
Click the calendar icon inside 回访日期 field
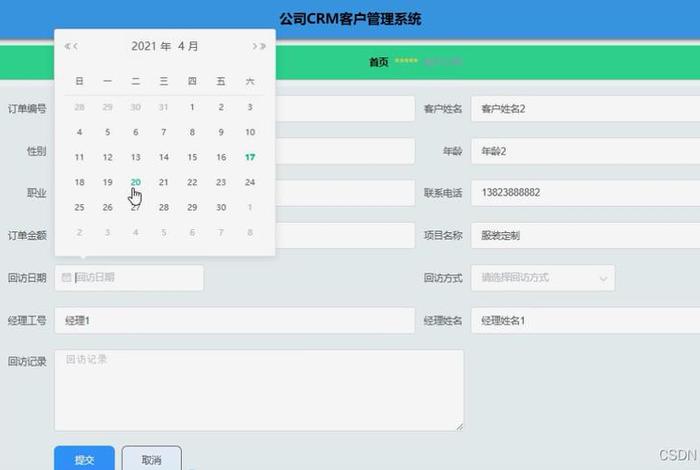coord(66,278)
